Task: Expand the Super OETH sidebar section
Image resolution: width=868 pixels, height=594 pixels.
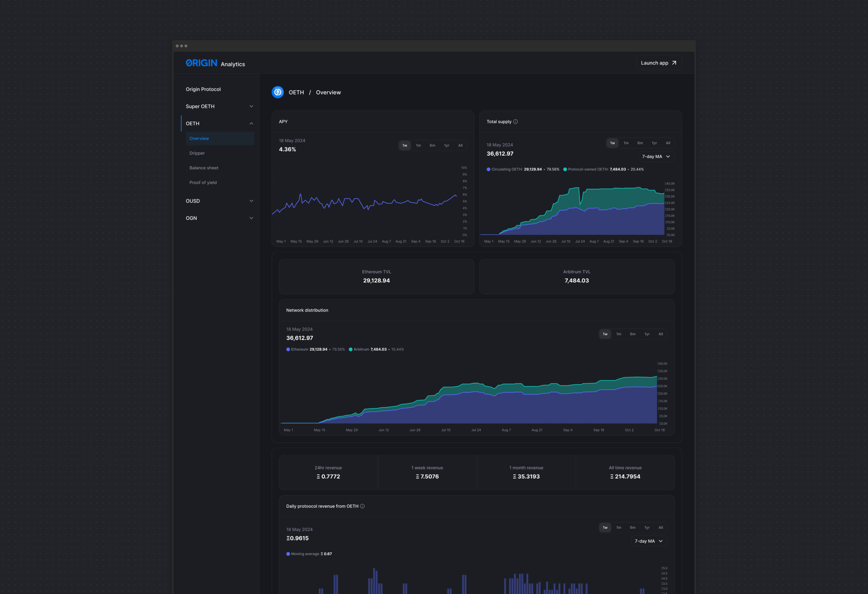Action: click(251, 106)
